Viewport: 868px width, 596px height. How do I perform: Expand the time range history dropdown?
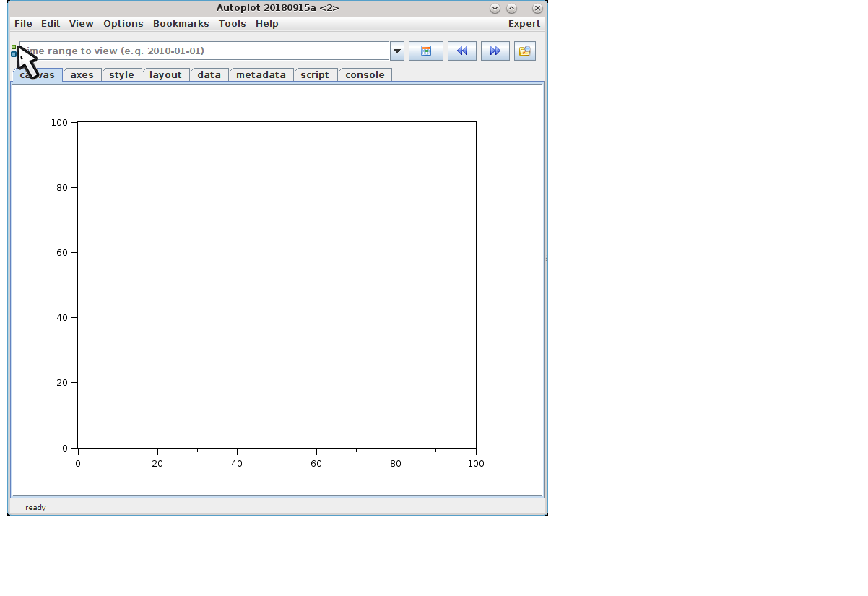[x=397, y=51]
